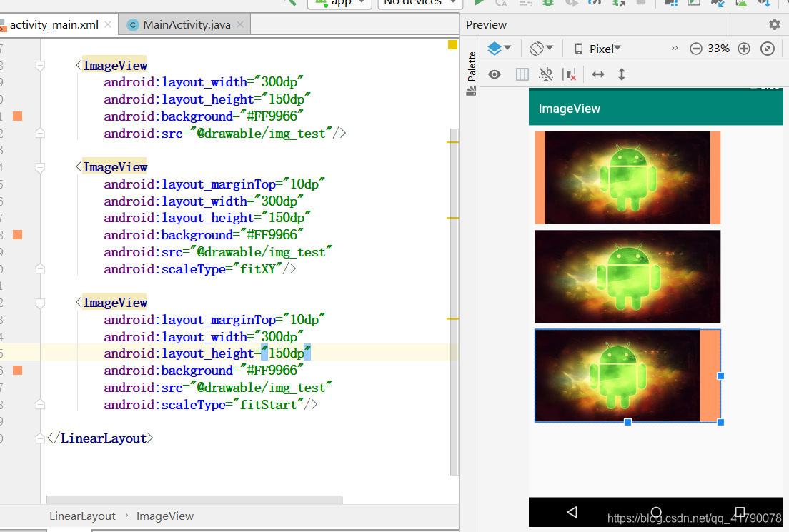The image size is (789, 532).
Task: Click fold end marker at fitStart line
Action: (x=40, y=405)
